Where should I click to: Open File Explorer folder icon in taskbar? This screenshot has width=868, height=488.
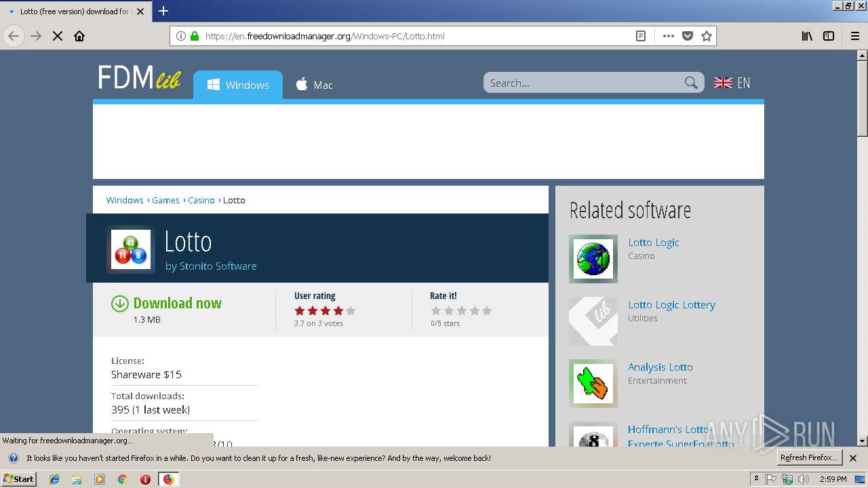(77, 479)
